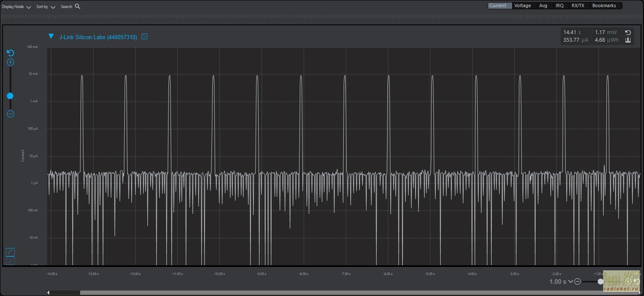Switch to the IRQ view
This screenshot has height=296, width=644.
559,5
